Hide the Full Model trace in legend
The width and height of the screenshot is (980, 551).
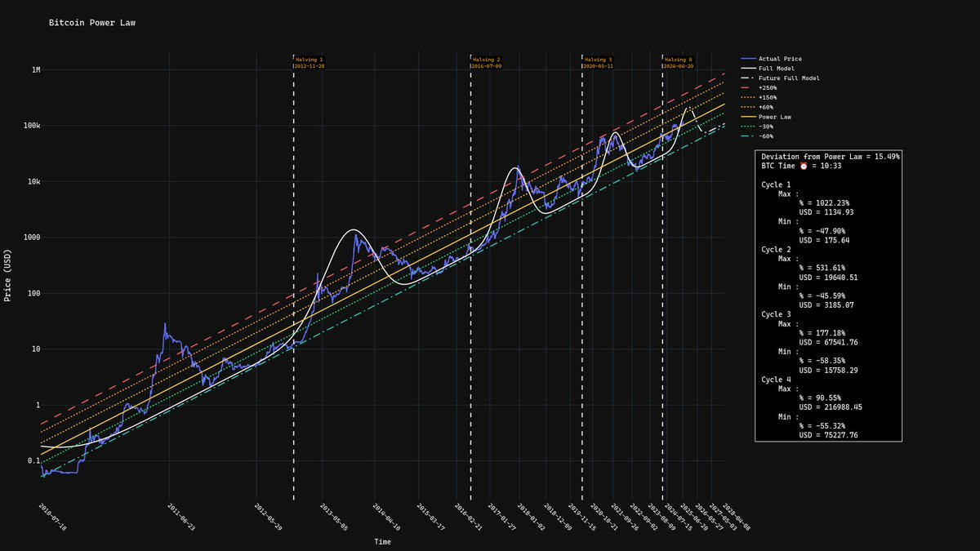point(768,69)
